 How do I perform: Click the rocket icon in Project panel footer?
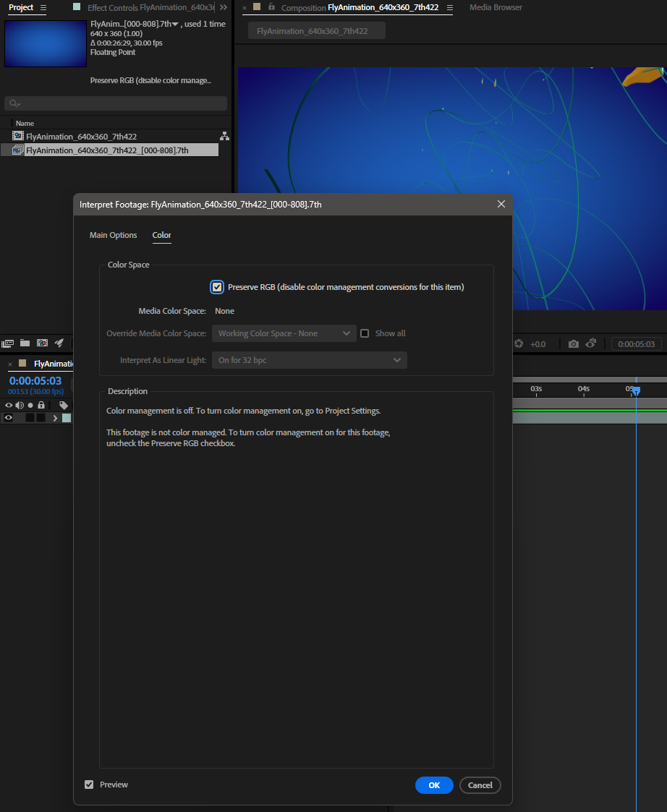[60, 343]
